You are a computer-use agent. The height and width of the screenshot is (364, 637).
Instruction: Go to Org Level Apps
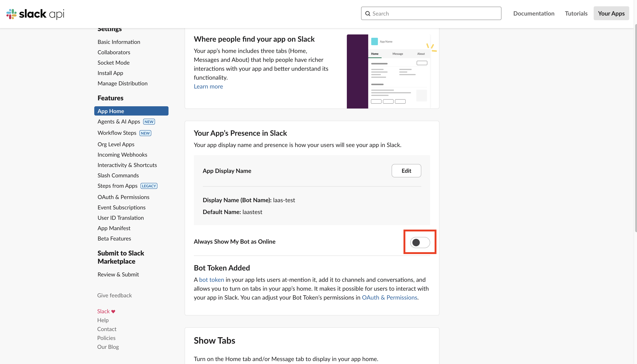tap(116, 144)
